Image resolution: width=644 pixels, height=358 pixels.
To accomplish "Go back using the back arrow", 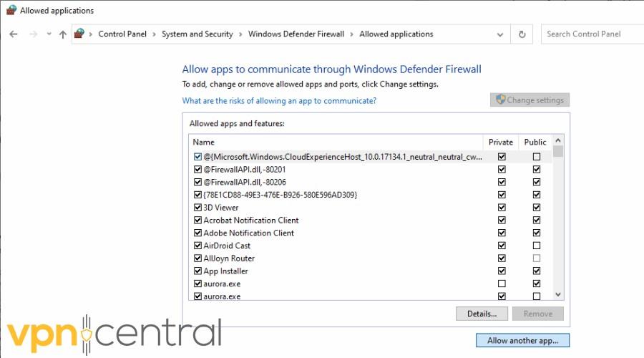I will pos(14,34).
